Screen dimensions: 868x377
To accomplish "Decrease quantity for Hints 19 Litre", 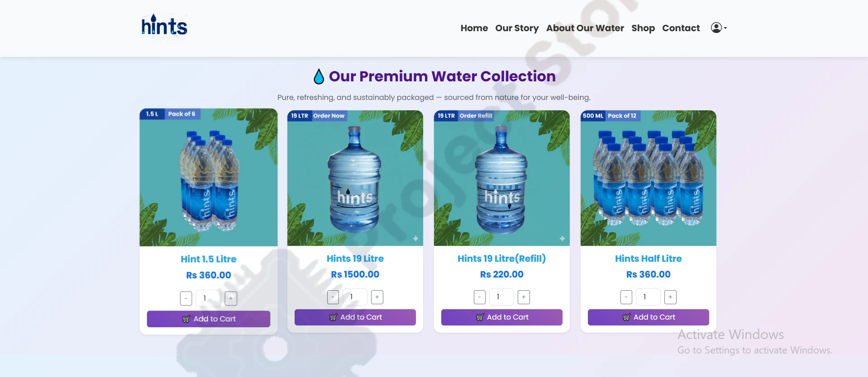I will pyautogui.click(x=333, y=297).
